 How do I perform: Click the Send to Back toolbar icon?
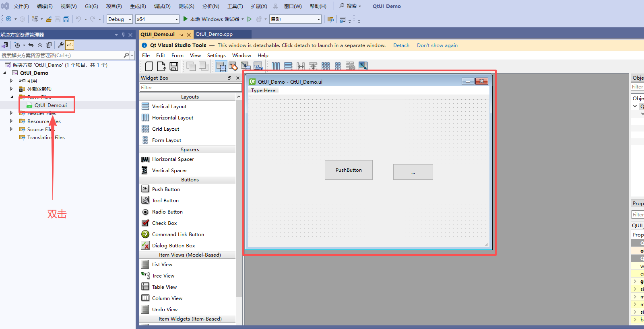[x=191, y=66]
